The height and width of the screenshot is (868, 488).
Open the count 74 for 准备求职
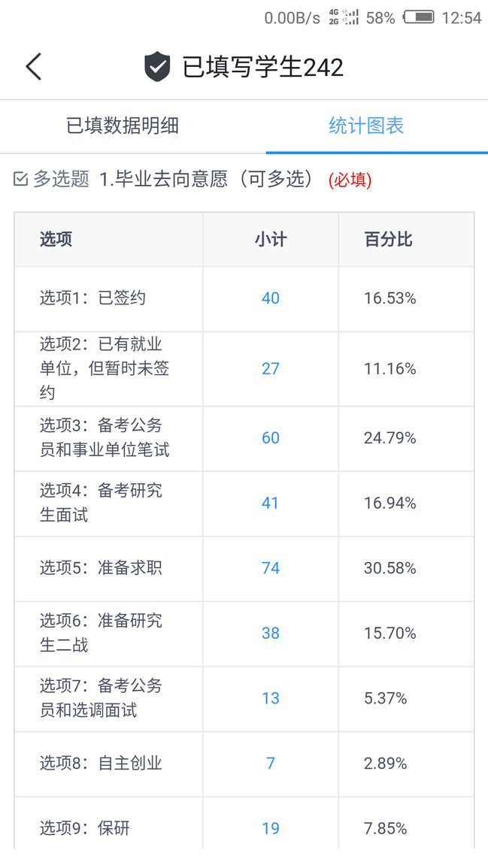[x=271, y=568]
